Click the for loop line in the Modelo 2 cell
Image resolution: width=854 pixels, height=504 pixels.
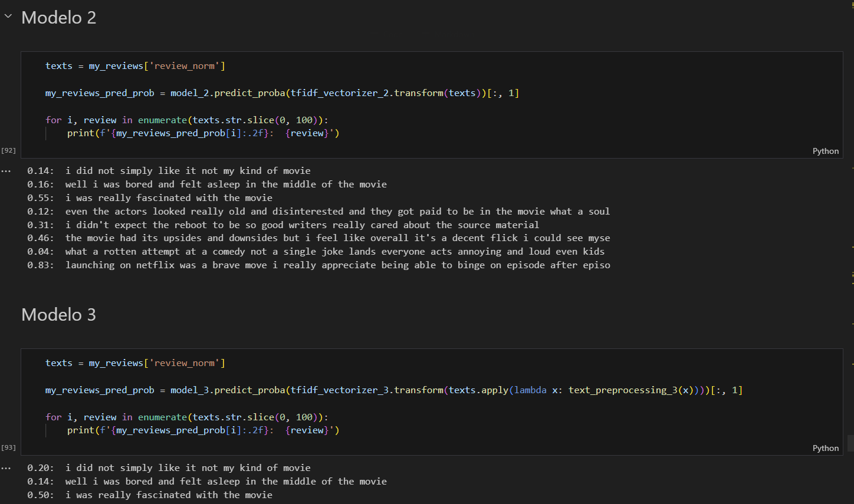pyautogui.click(x=186, y=120)
